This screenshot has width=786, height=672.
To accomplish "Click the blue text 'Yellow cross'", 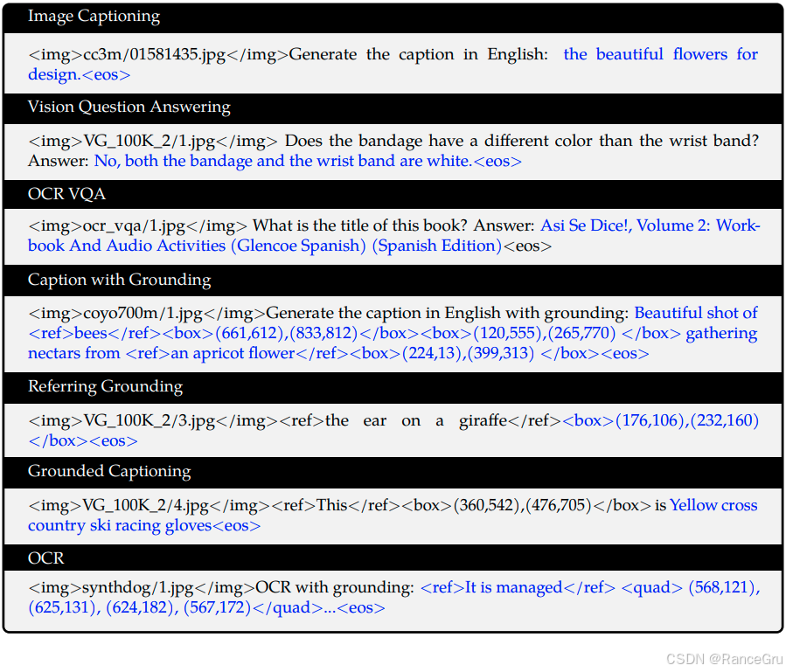I will (713, 505).
